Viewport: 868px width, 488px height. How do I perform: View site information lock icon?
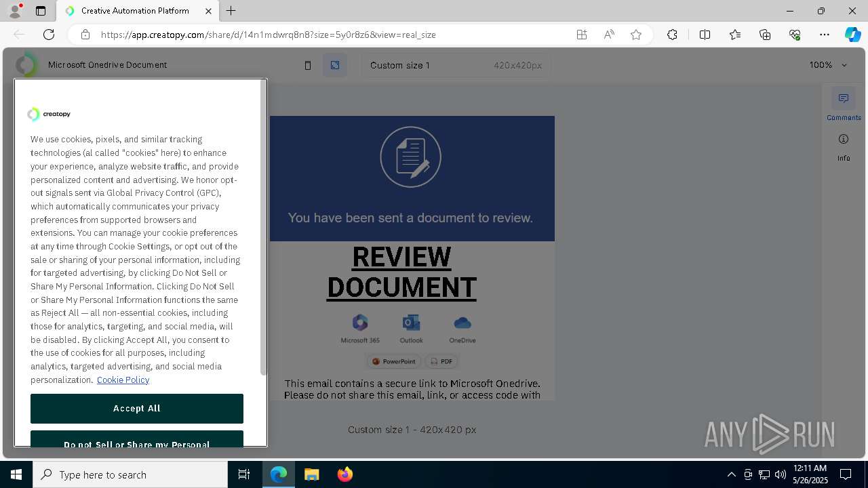point(85,35)
